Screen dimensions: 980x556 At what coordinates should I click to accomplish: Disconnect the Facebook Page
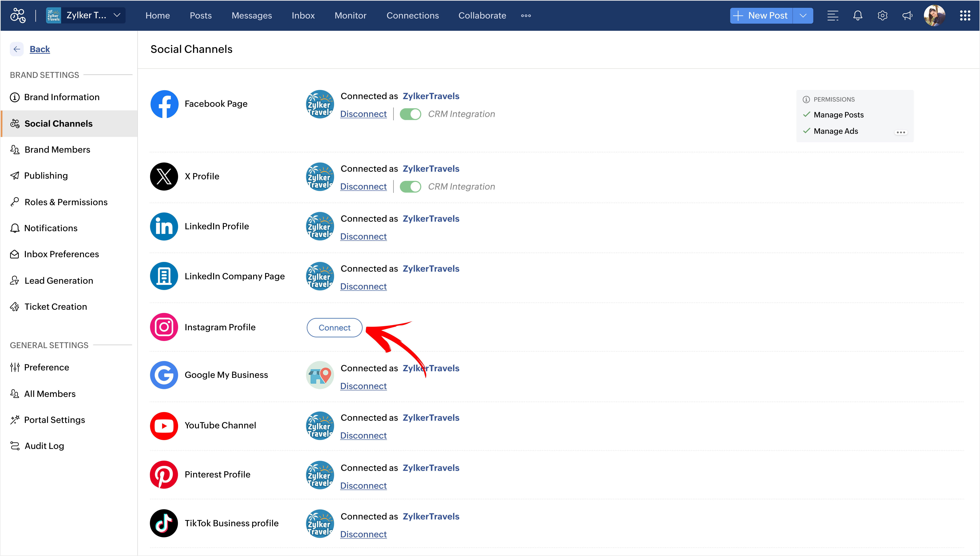tap(363, 114)
